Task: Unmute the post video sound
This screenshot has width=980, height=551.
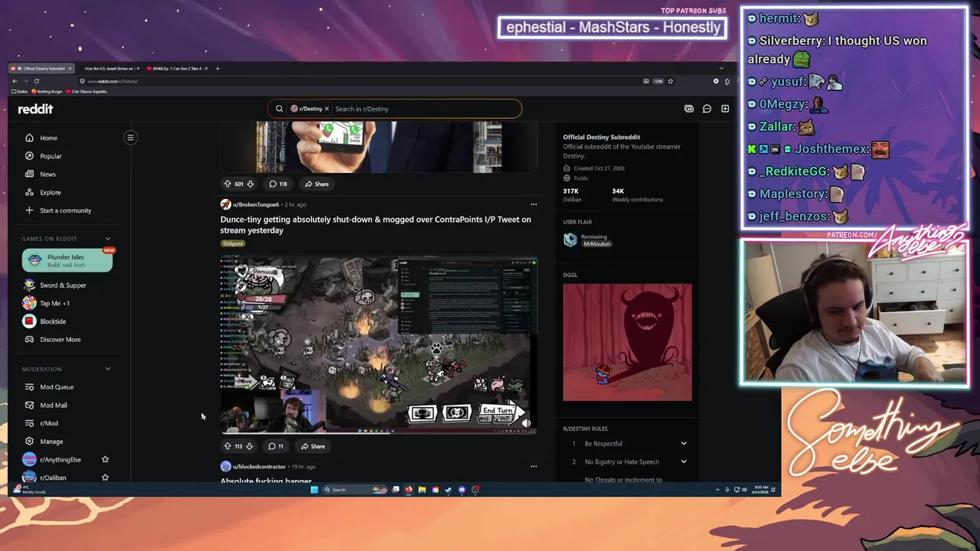Action: click(x=525, y=422)
